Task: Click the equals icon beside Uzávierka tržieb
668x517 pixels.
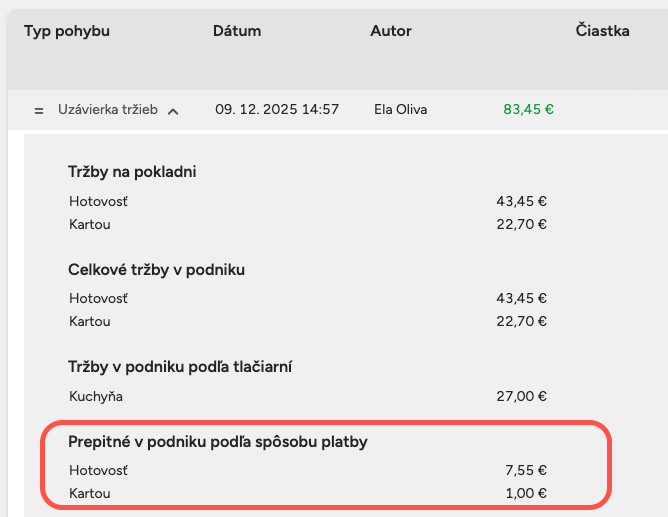Action: [x=39, y=110]
